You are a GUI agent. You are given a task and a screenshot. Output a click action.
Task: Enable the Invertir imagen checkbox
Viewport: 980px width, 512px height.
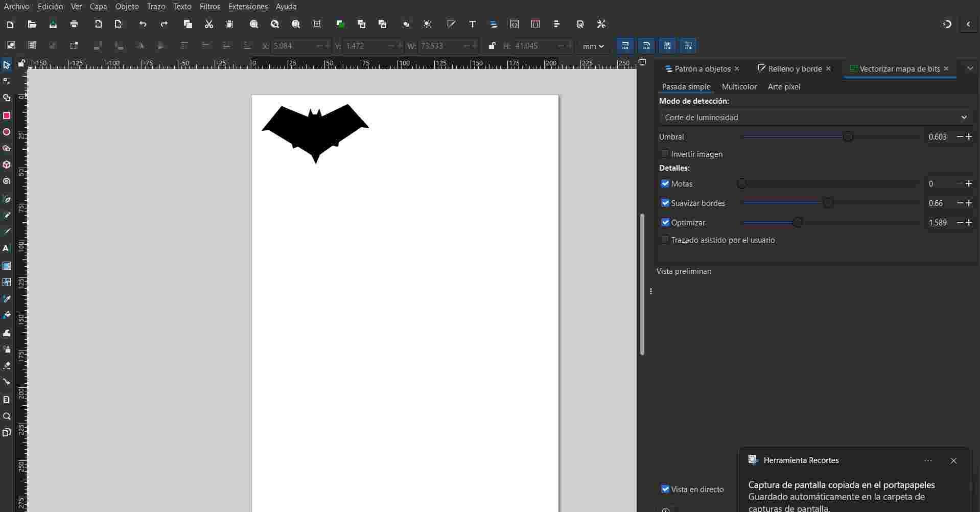tap(665, 154)
